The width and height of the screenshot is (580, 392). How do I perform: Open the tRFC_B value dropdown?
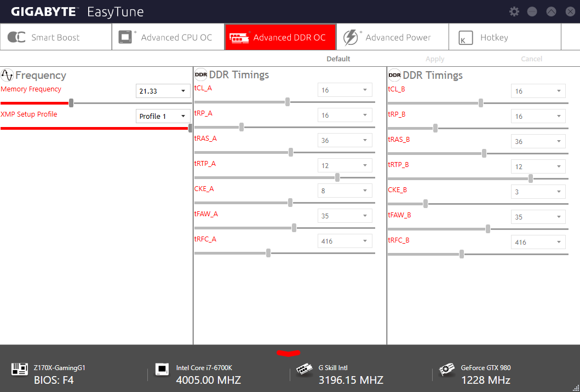(x=538, y=242)
